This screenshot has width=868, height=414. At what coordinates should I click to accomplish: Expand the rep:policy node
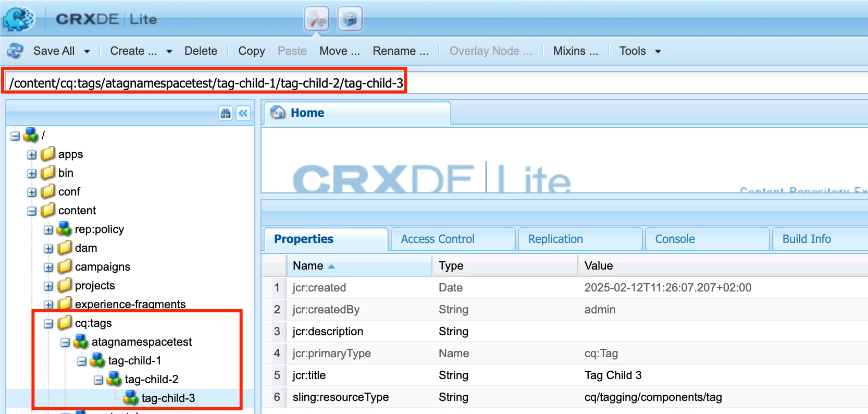click(48, 230)
